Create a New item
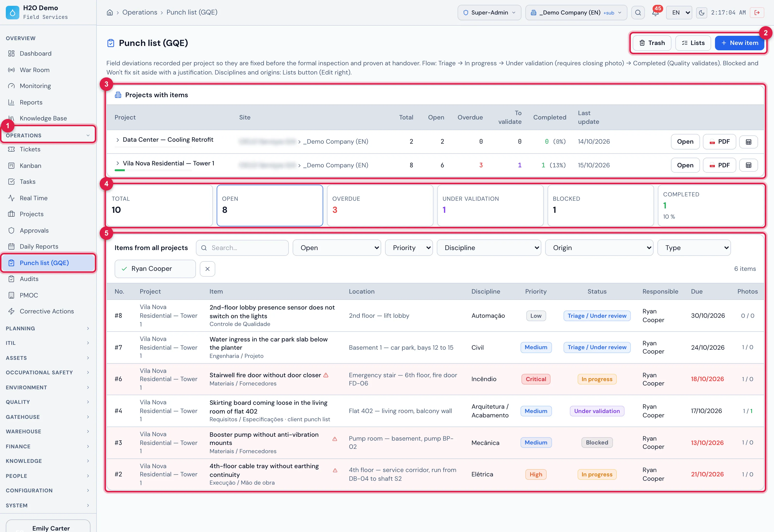 point(739,43)
